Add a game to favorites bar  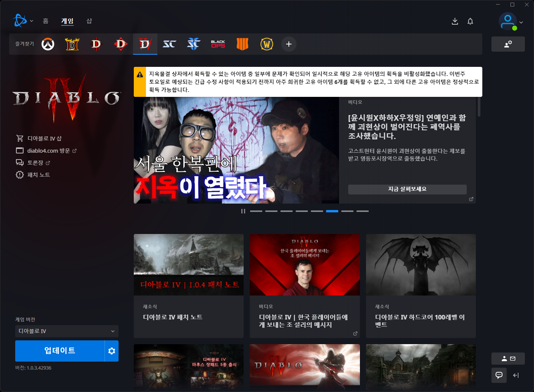click(x=289, y=44)
